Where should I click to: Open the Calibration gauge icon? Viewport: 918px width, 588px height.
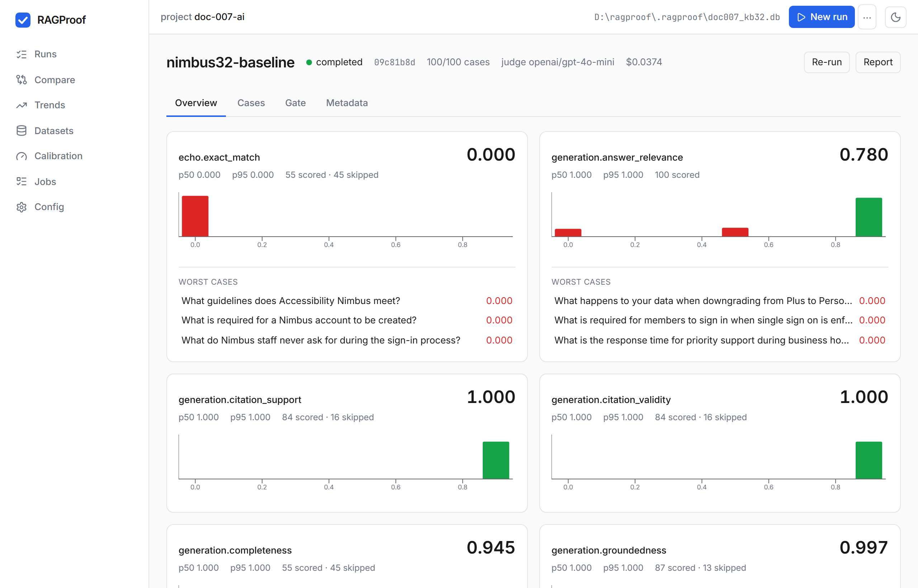coord(22,156)
